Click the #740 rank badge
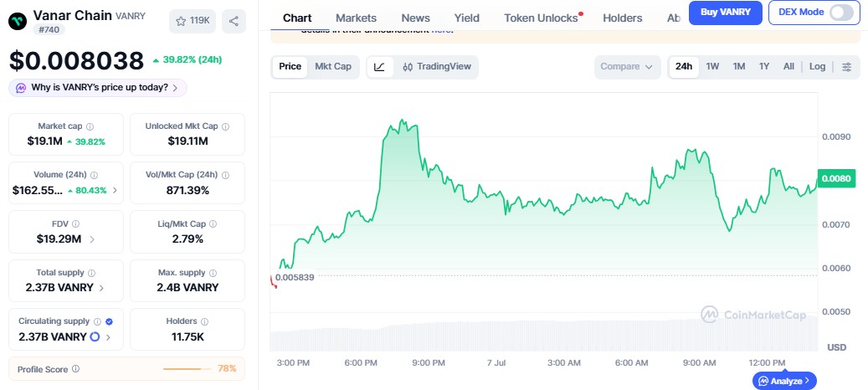 click(x=49, y=29)
